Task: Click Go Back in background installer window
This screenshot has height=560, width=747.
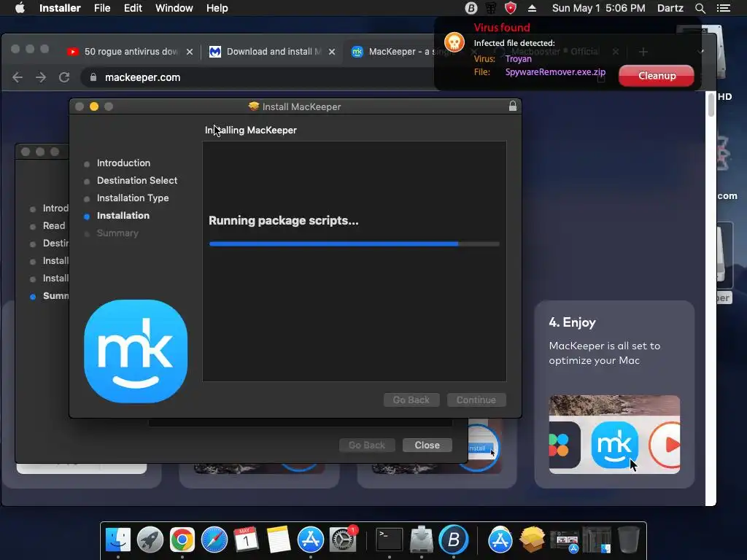Action: [367, 445]
